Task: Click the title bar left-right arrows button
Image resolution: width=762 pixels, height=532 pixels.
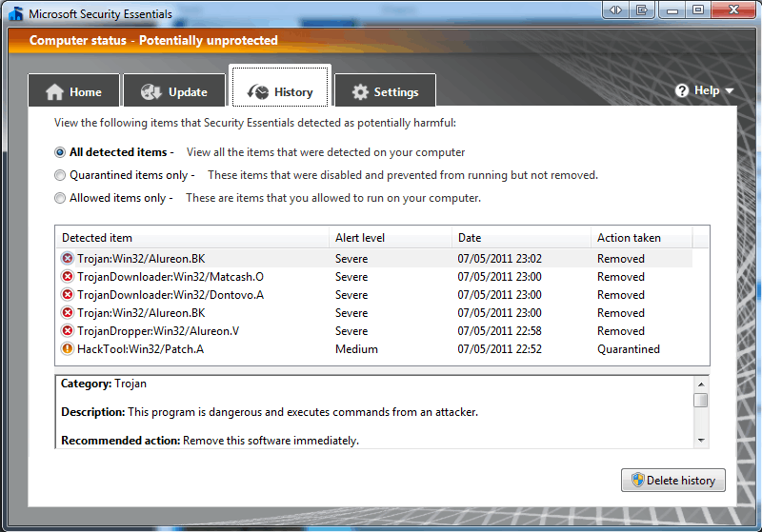Action: click(x=615, y=10)
